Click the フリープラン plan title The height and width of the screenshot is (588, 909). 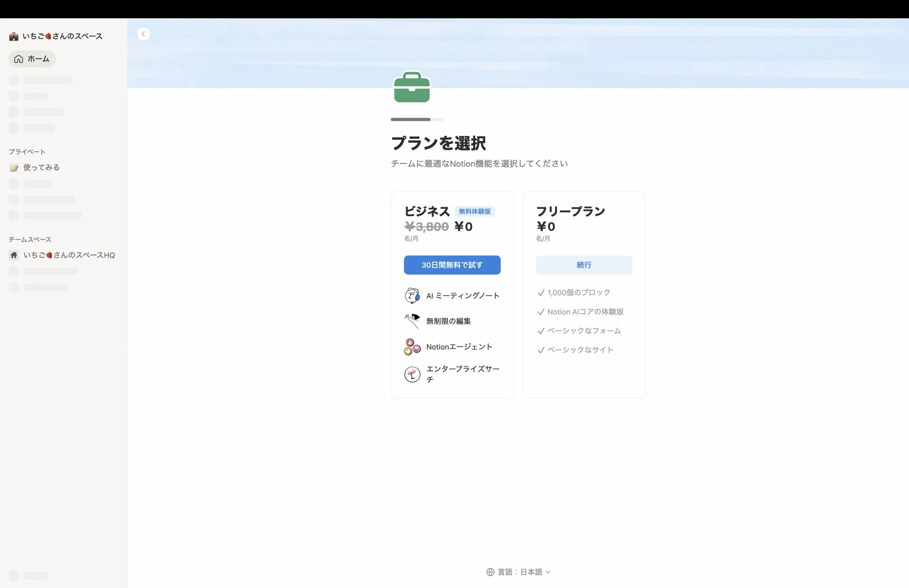click(x=571, y=211)
